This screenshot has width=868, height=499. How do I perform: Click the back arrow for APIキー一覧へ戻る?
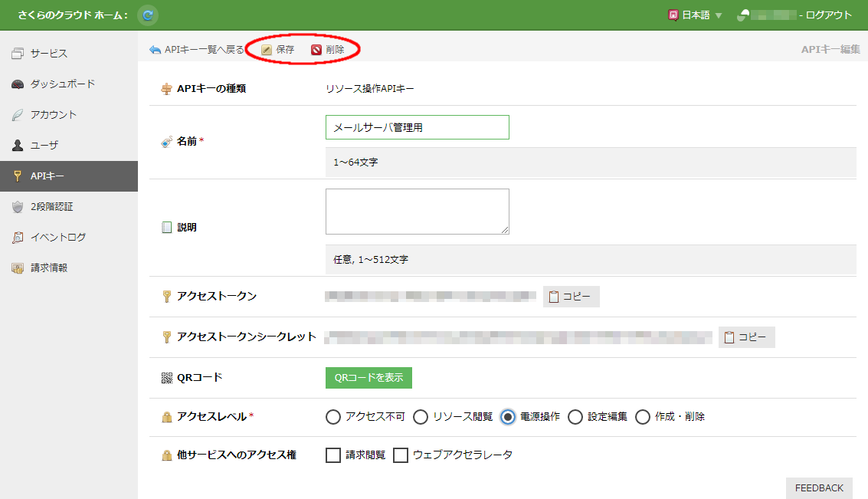[x=155, y=50]
